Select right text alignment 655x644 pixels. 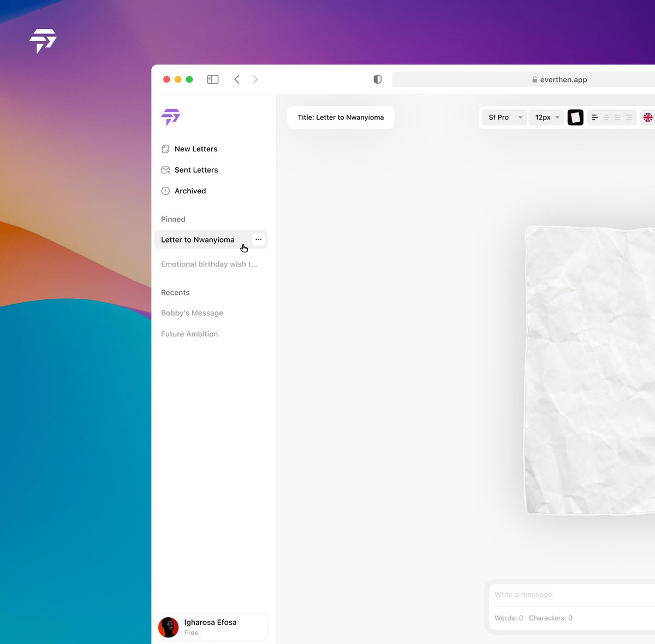coord(629,117)
